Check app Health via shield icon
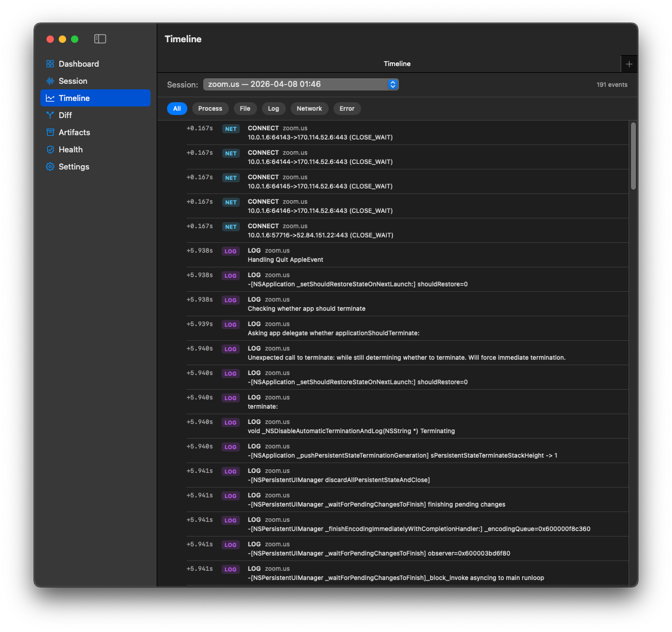The height and width of the screenshot is (632, 672). pyautogui.click(x=50, y=149)
